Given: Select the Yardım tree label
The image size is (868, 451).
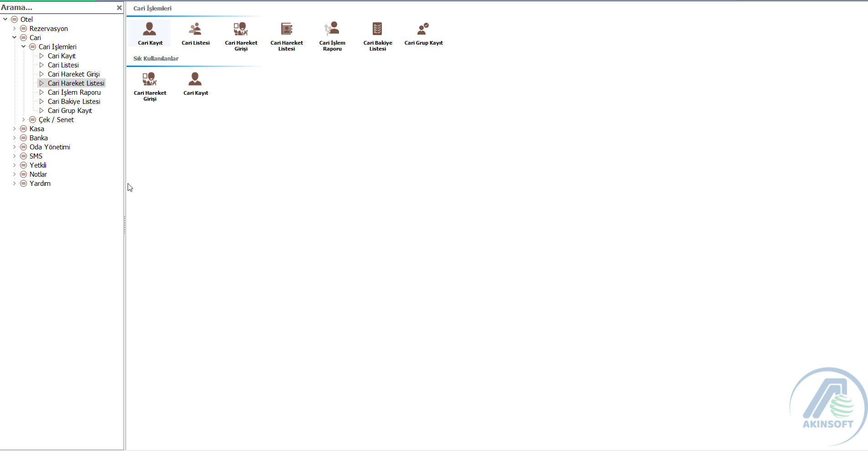Looking at the screenshot, I should click(x=40, y=183).
